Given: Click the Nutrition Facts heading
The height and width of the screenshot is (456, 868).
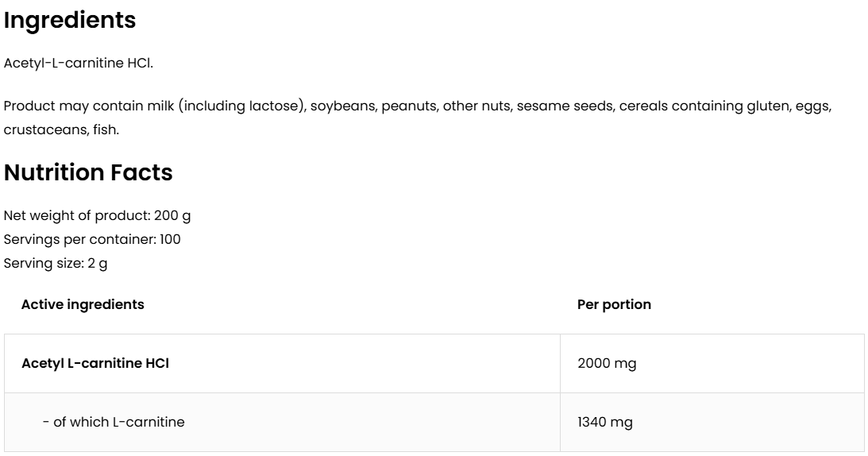Looking at the screenshot, I should pos(88,172).
